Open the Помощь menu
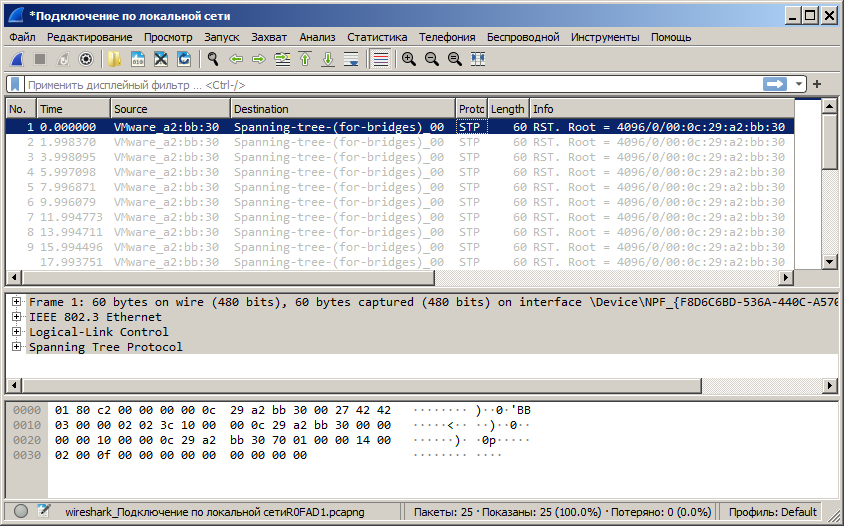Image resolution: width=844 pixels, height=526 pixels. (x=671, y=37)
